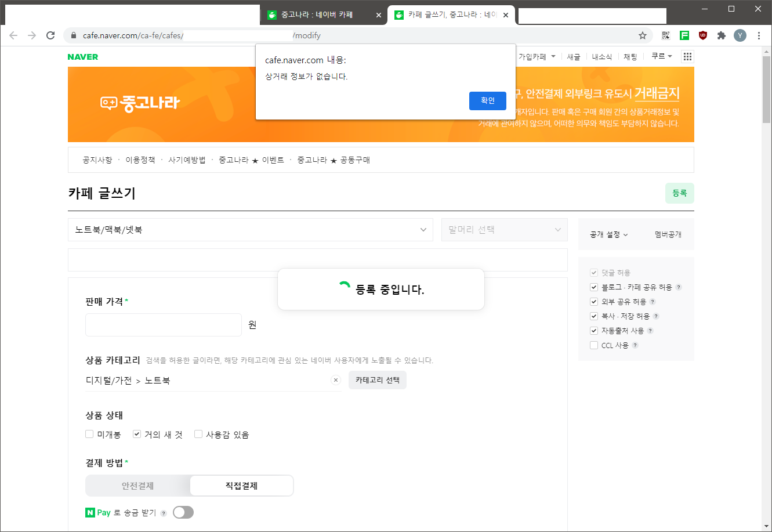Click the 확인 button in the alert dialog
772x532 pixels.
click(x=487, y=100)
